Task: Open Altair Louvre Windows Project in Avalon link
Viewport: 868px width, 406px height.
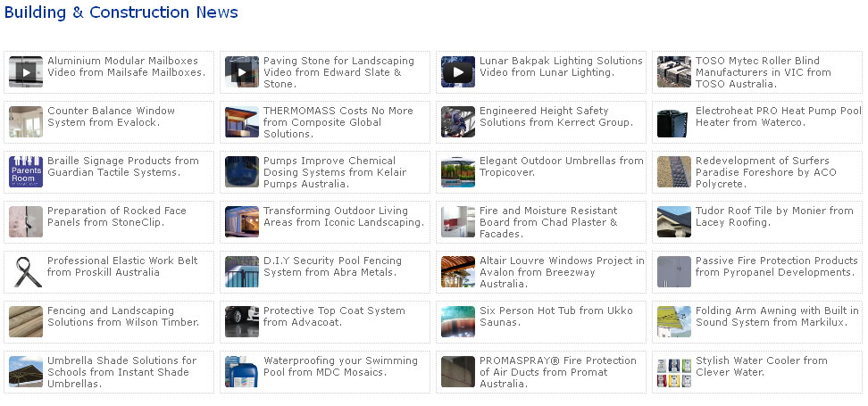Action: [562, 271]
